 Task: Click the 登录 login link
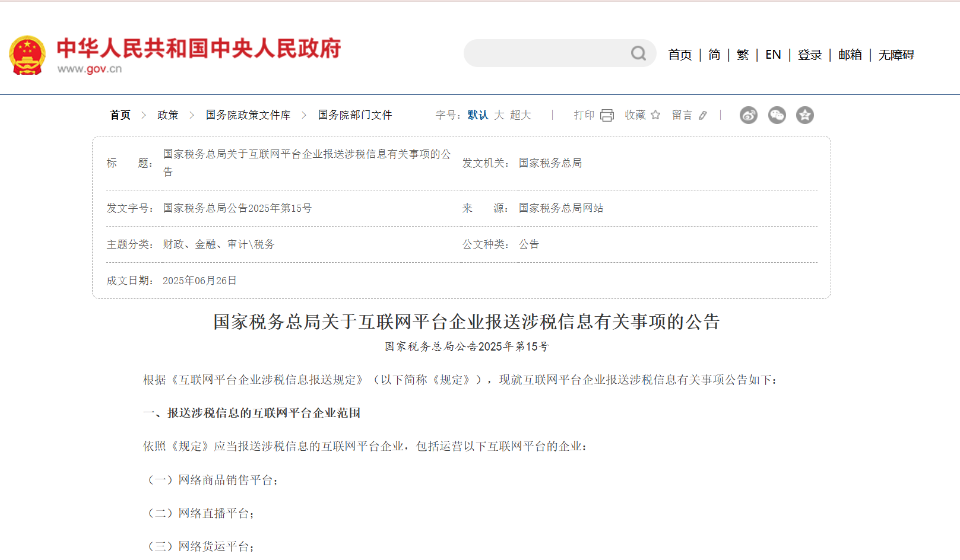coord(810,55)
